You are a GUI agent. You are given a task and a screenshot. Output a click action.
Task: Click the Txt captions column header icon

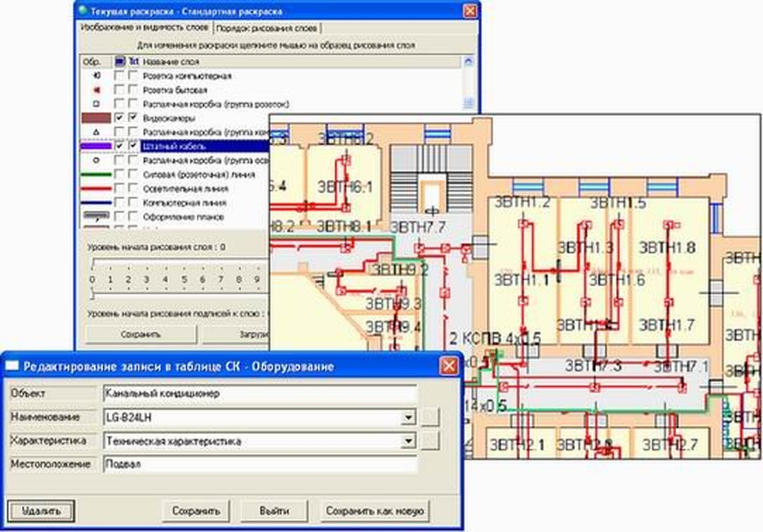pos(134,62)
